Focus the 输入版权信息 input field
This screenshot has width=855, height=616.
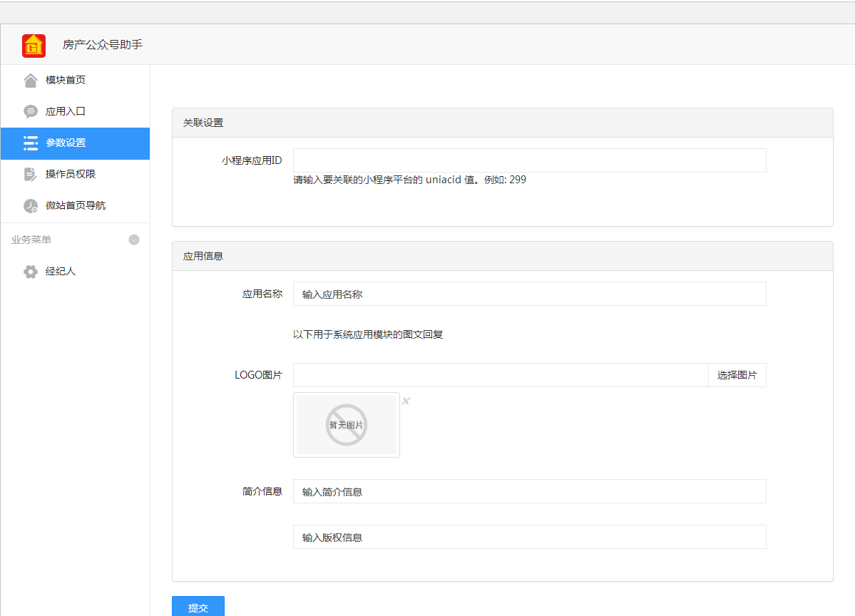point(529,537)
